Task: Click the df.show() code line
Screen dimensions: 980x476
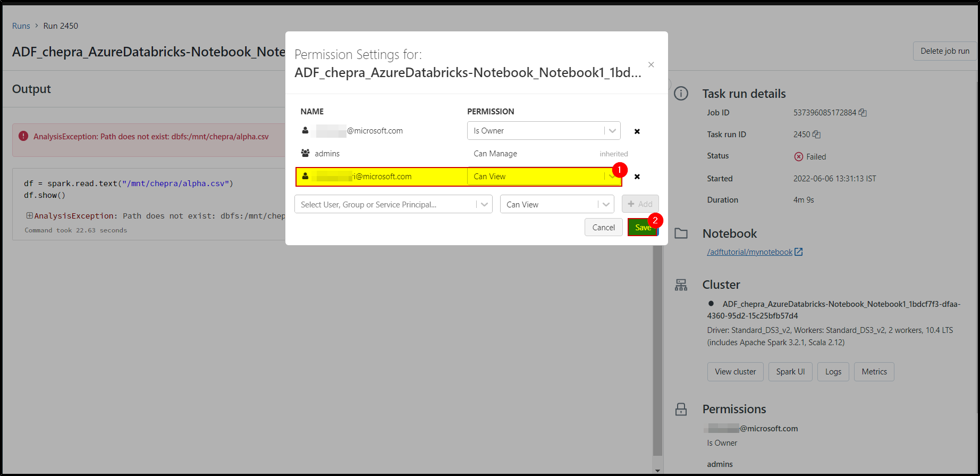Action: tap(45, 195)
